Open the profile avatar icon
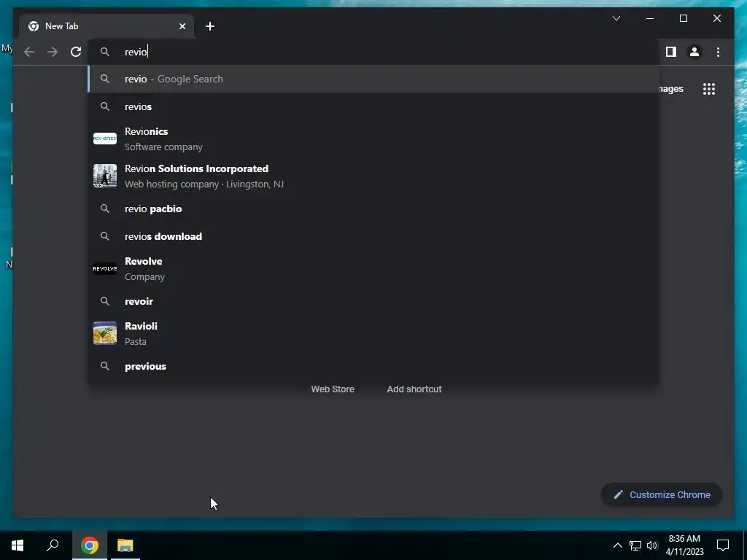747x560 pixels. click(x=694, y=52)
